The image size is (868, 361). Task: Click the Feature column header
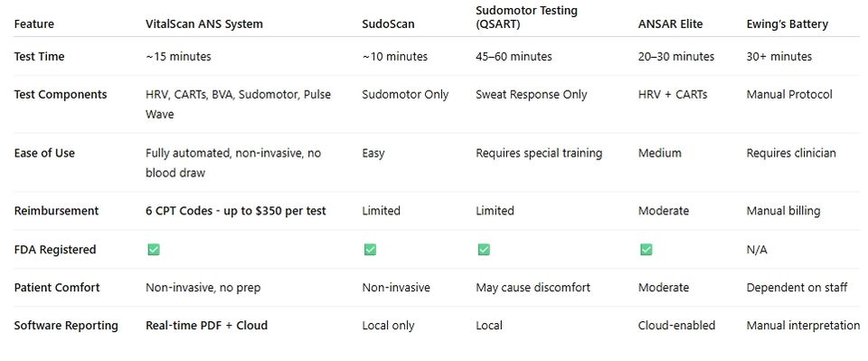pyautogui.click(x=34, y=24)
